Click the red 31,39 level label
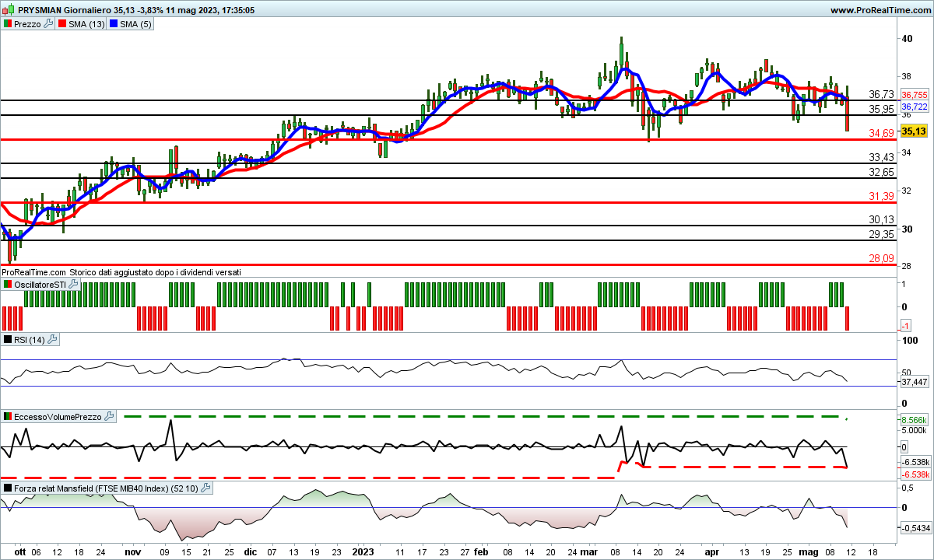 pos(881,196)
